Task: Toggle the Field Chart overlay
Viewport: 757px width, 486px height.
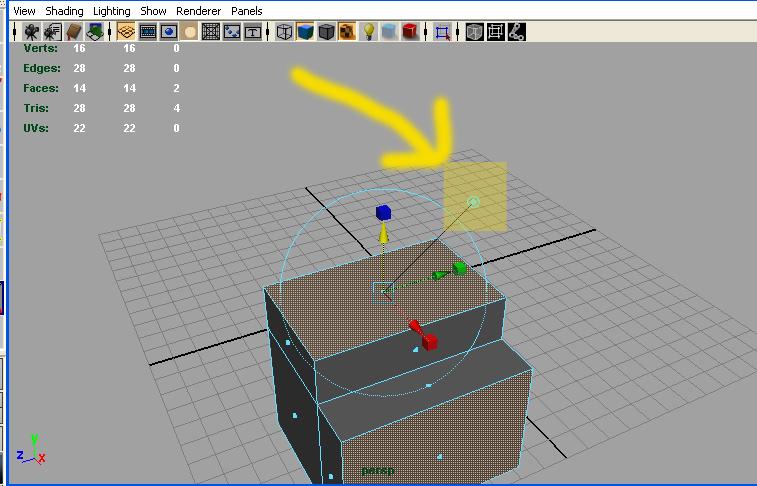Action: [x=211, y=32]
